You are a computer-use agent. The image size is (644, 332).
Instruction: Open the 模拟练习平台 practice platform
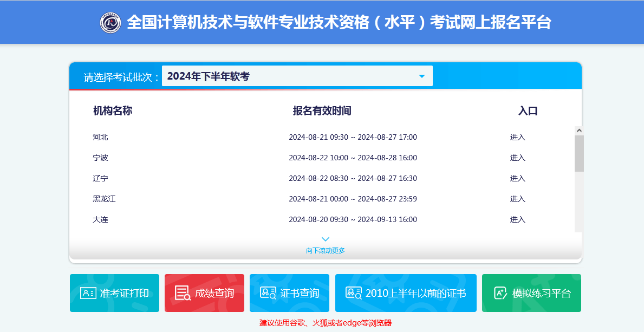coord(531,293)
